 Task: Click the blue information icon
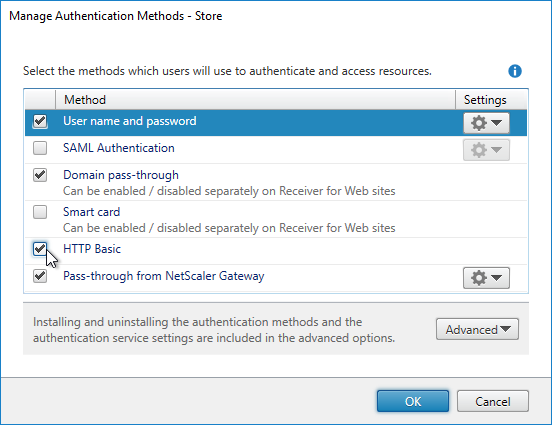coord(515,71)
